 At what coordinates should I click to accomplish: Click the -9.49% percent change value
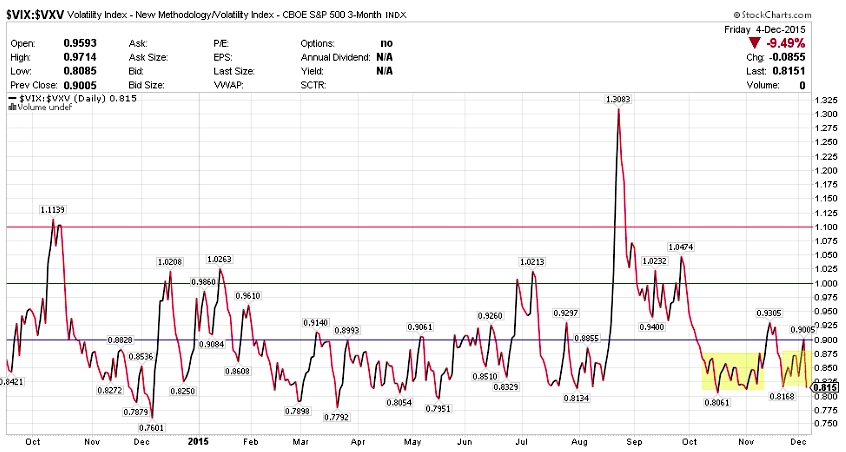point(786,43)
